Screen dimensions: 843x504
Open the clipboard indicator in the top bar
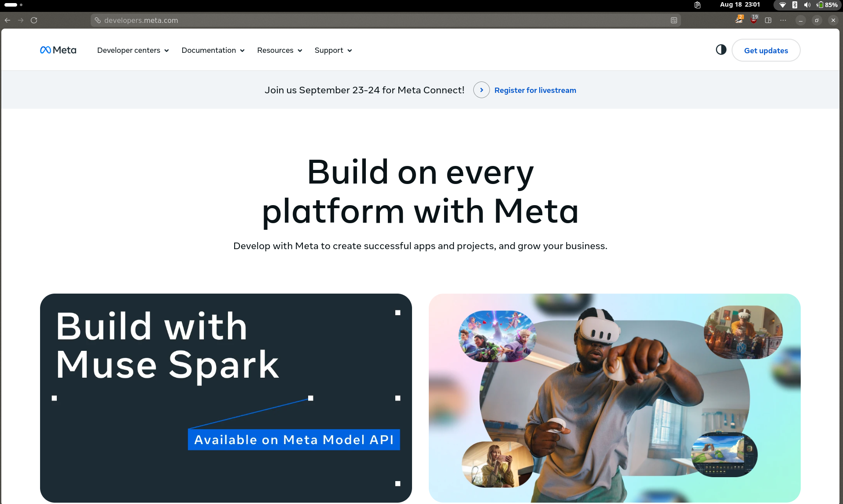point(697,5)
